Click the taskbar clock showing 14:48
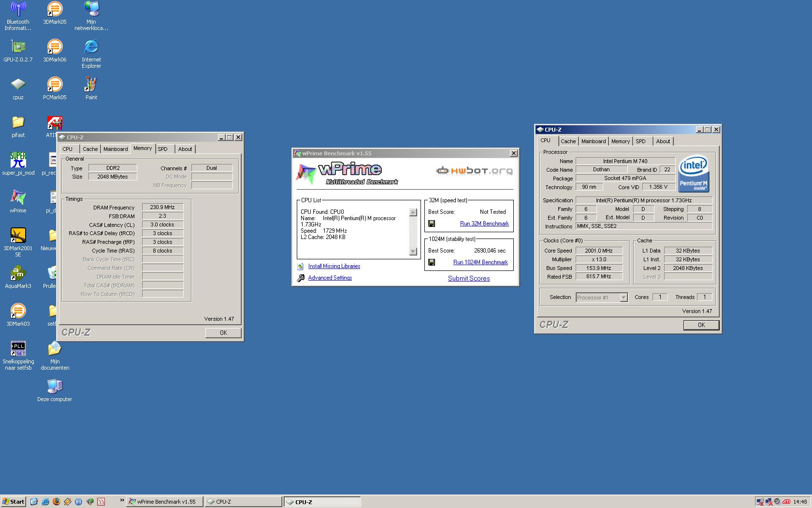The image size is (812, 508). [x=800, y=502]
